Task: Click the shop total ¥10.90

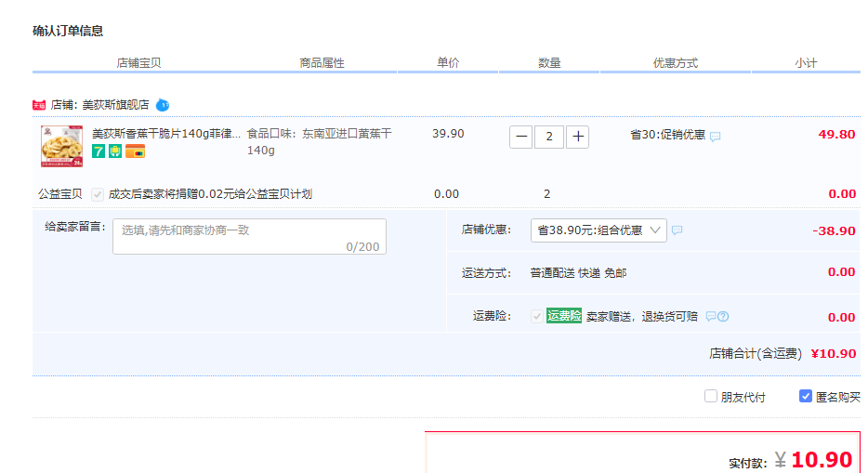Action: point(833,353)
